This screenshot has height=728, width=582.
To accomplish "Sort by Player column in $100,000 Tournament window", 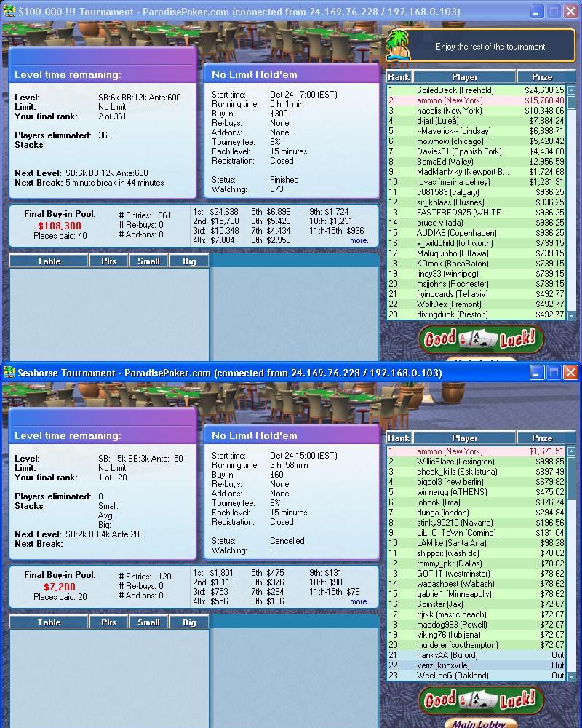I will tap(464, 77).
